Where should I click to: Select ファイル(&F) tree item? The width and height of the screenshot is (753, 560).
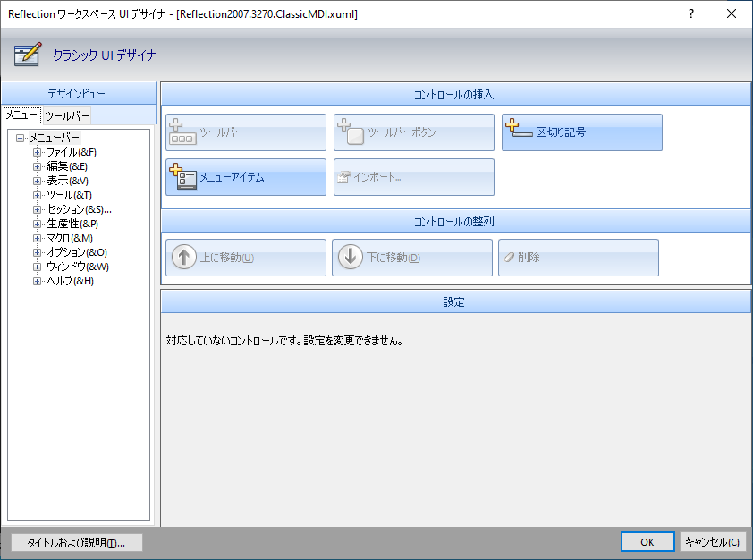tap(71, 153)
